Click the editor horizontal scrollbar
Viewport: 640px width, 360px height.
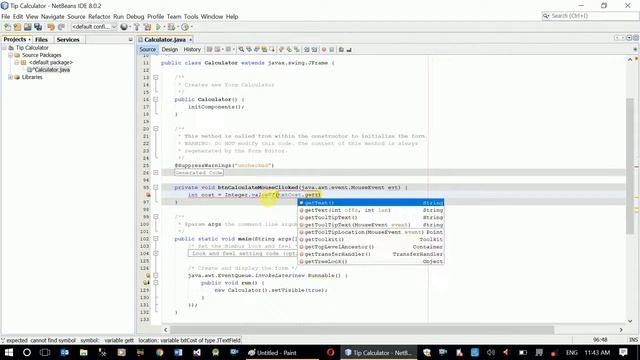[x=362, y=330]
